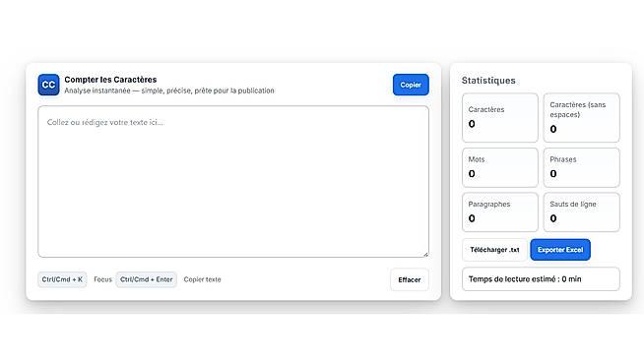Image resolution: width=644 pixels, height=362 pixels.
Task: Select the Caractères (sans espaces) card
Action: 582,118
